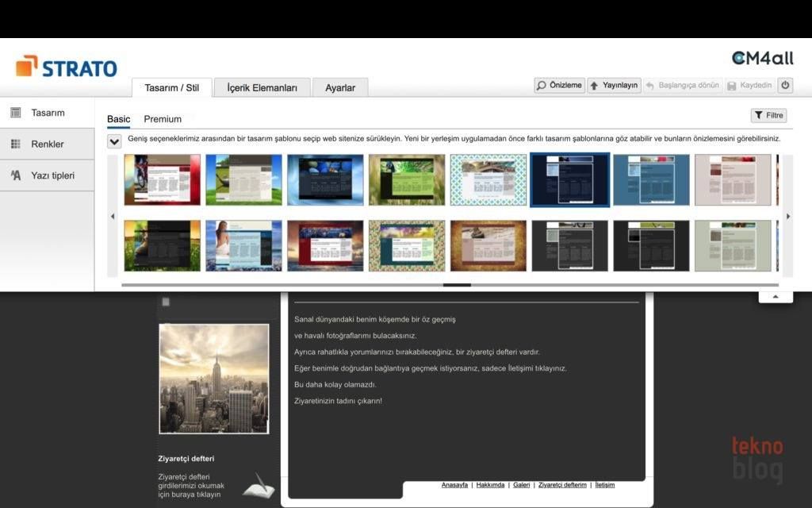Screen dimensions: 812x508
Task: Click the Renkler palette icon in sidebar
Action: [16, 144]
